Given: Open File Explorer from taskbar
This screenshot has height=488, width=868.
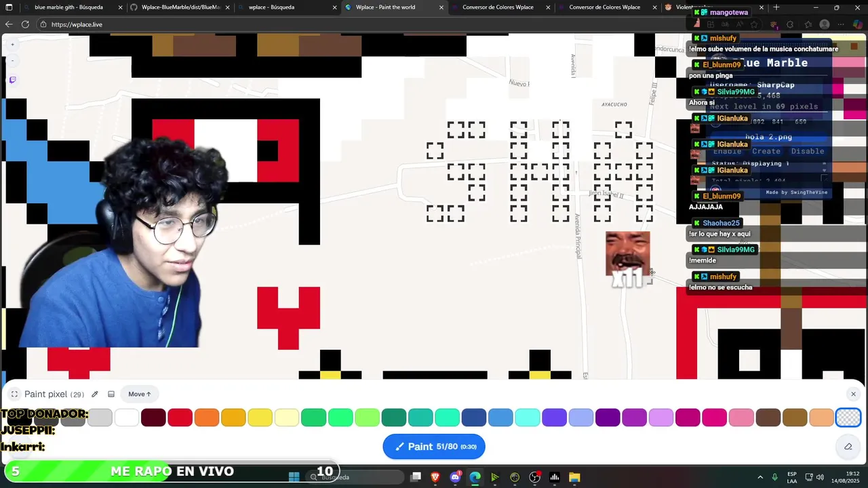Looking at the screenshot, I should [x=574, y=477].
